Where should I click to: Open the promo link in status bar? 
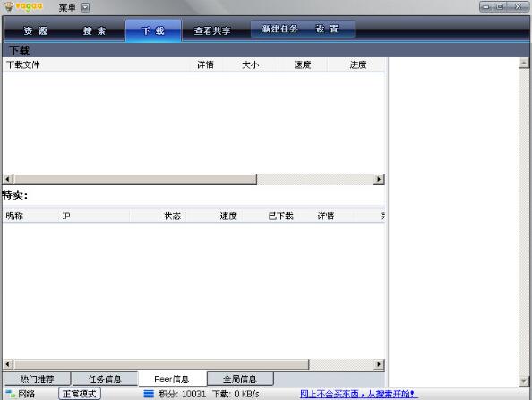(x=359, y=394)
